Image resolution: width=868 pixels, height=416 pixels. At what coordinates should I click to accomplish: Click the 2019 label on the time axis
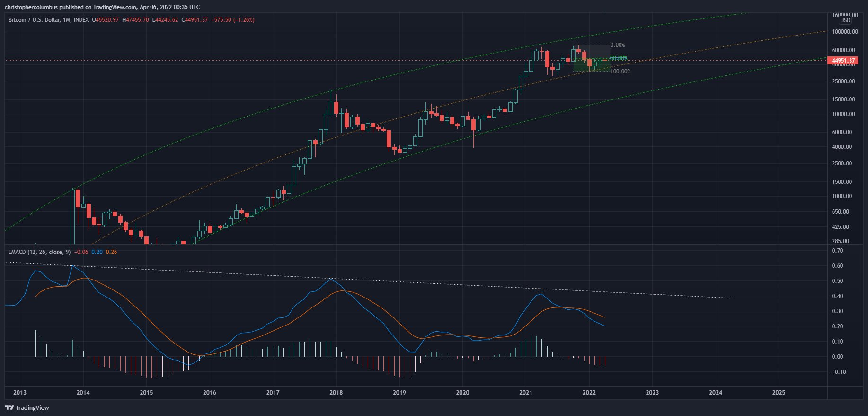click(x=399, y=393)
